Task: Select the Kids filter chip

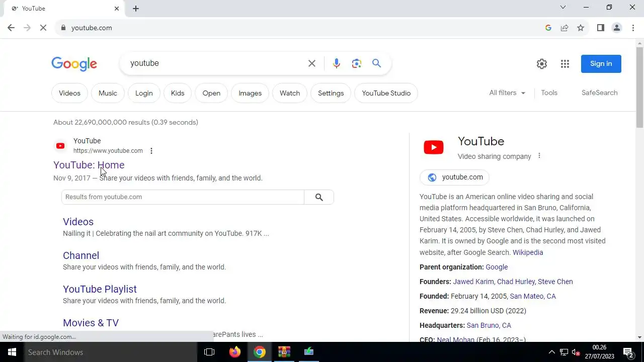Action: coord(178,93)
